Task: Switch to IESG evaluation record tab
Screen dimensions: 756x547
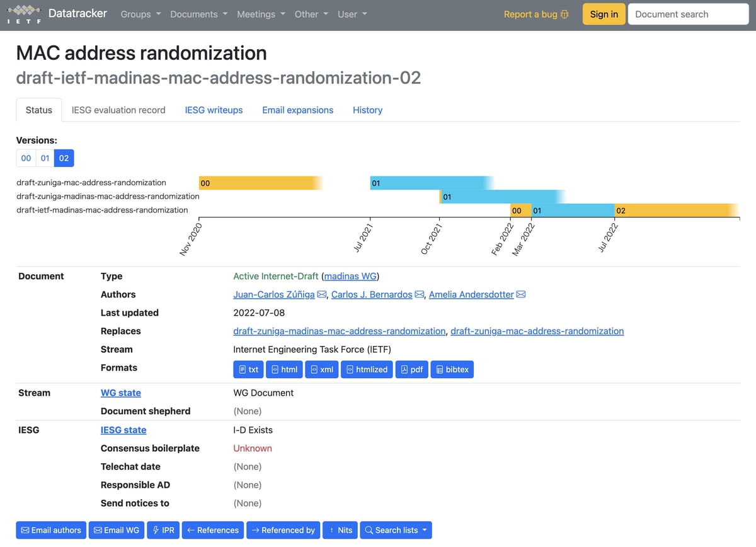Action: 118,110
